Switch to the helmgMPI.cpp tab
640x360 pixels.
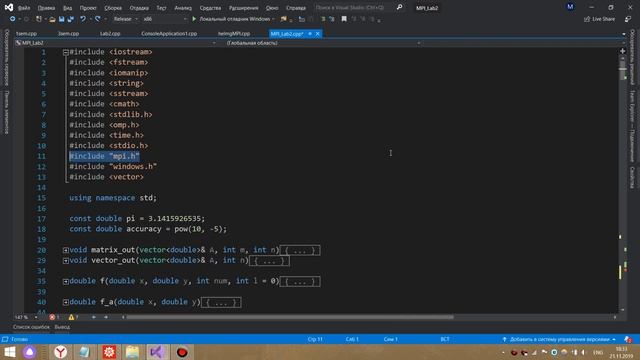tap(234, 33)
